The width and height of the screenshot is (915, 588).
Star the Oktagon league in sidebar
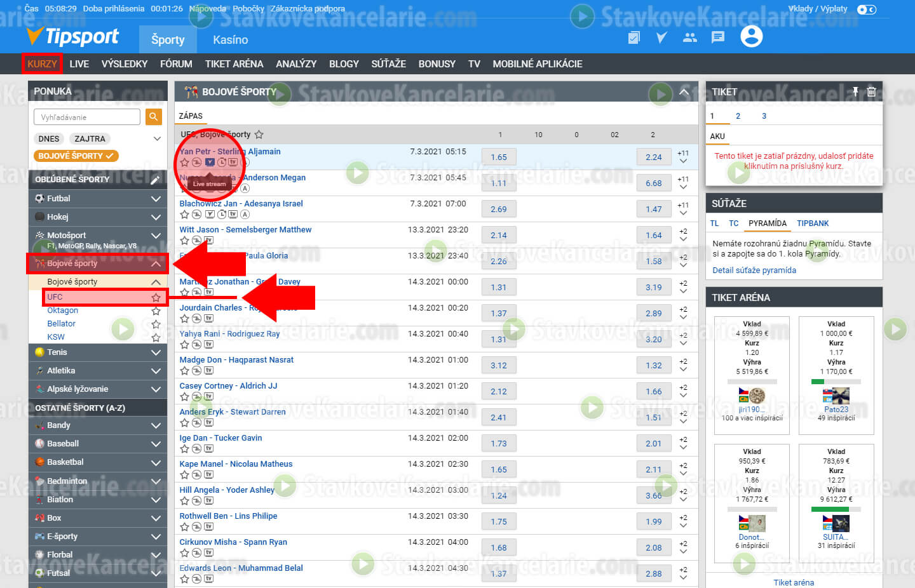(x=156, y=311)
